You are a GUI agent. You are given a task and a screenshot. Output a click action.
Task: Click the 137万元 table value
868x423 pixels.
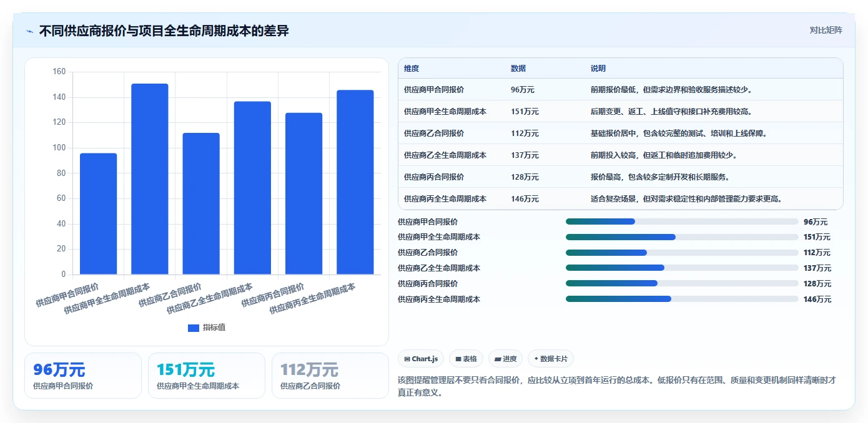pyautogui.click(x=525, y=155)
